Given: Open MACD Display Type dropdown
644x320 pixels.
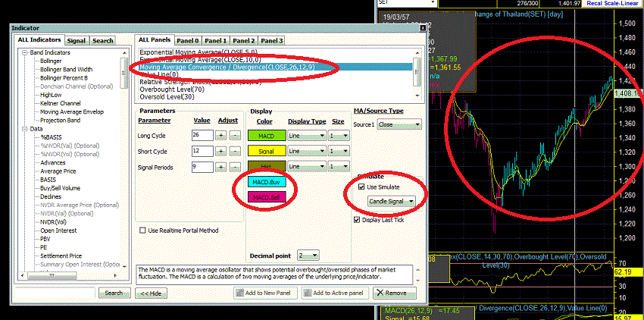Looking at the screenshot, I should pos(307,136).
